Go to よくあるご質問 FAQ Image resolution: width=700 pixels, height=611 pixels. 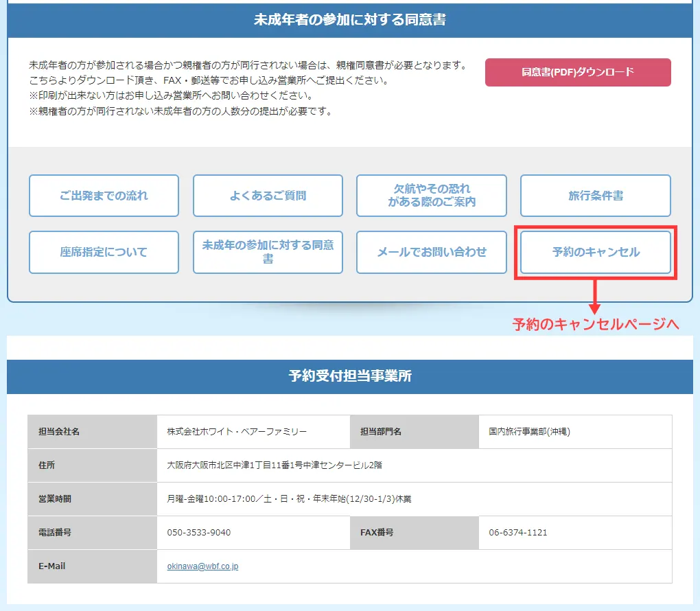pyautogui.click(x=268, y=196)
